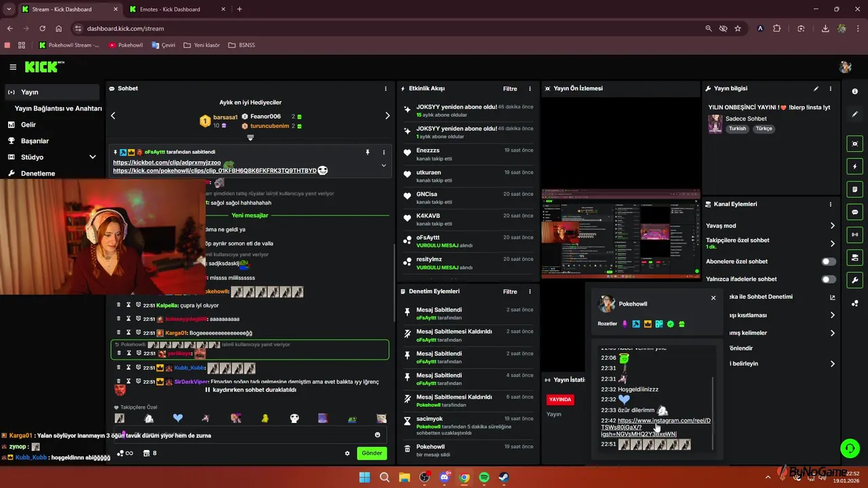Viewport: 868px width, 488px height.
Task: Select the skull emote
Action: (294, 418)
